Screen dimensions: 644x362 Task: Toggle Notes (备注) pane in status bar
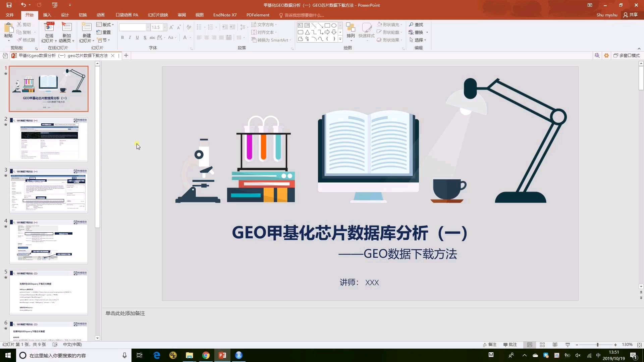[490, 345]
